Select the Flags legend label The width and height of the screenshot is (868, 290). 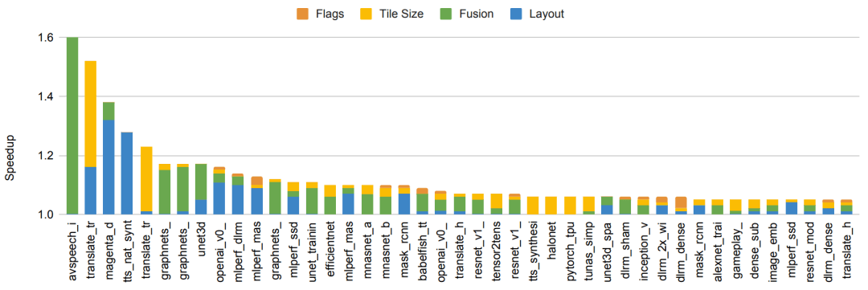(x=331, y=14)
